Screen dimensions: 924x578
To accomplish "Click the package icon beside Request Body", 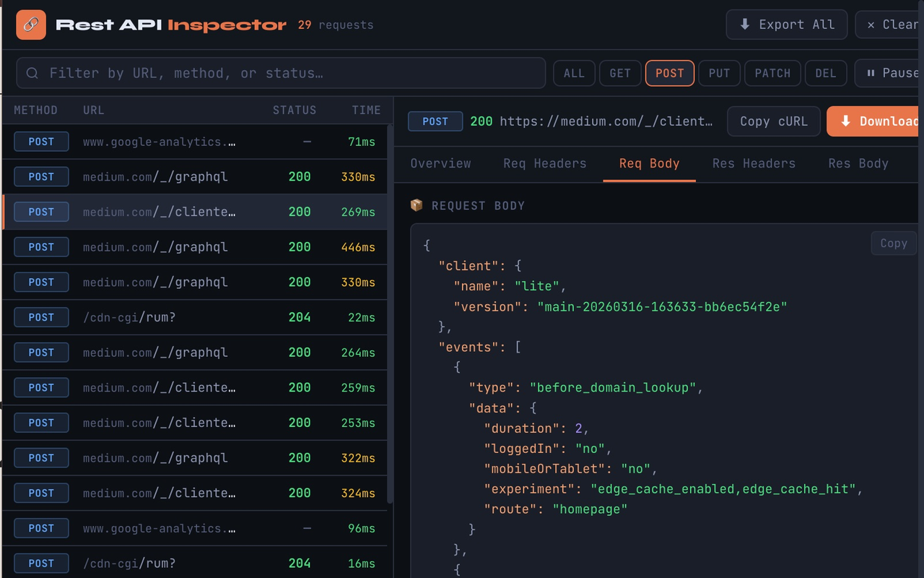I will (417, 206).
